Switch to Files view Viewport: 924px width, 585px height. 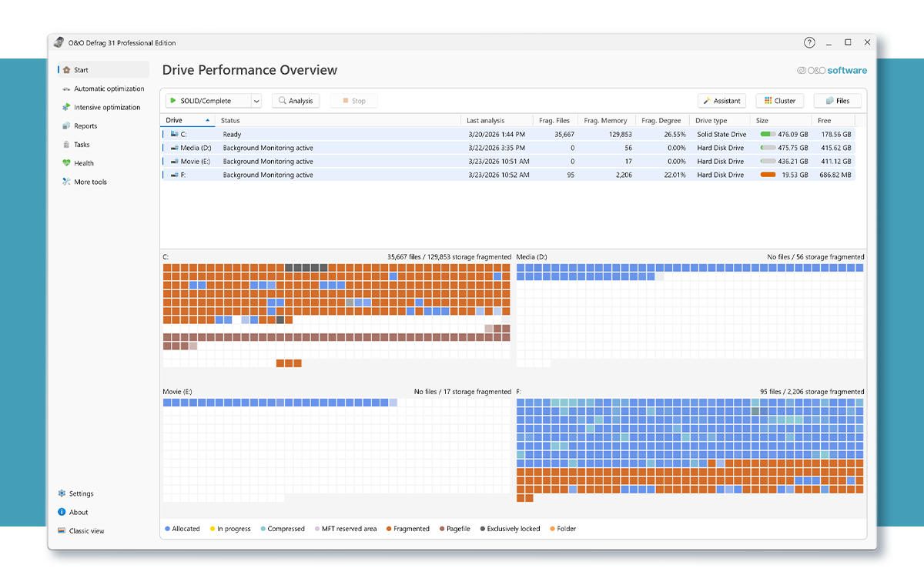point(838,101)
